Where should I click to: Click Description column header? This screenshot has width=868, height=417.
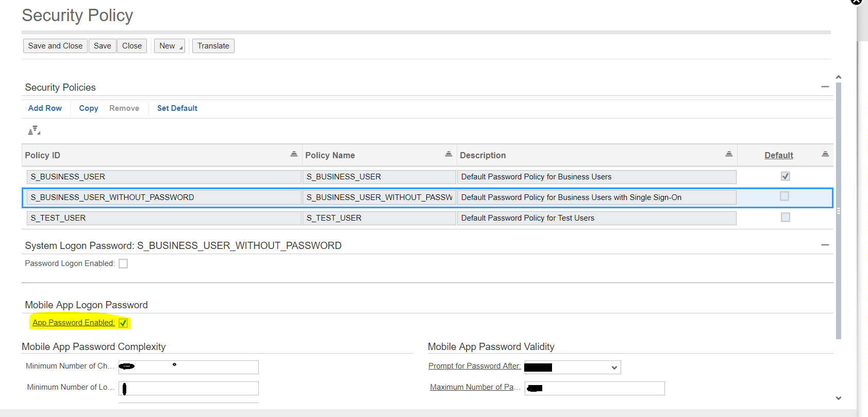coord(483,155)
